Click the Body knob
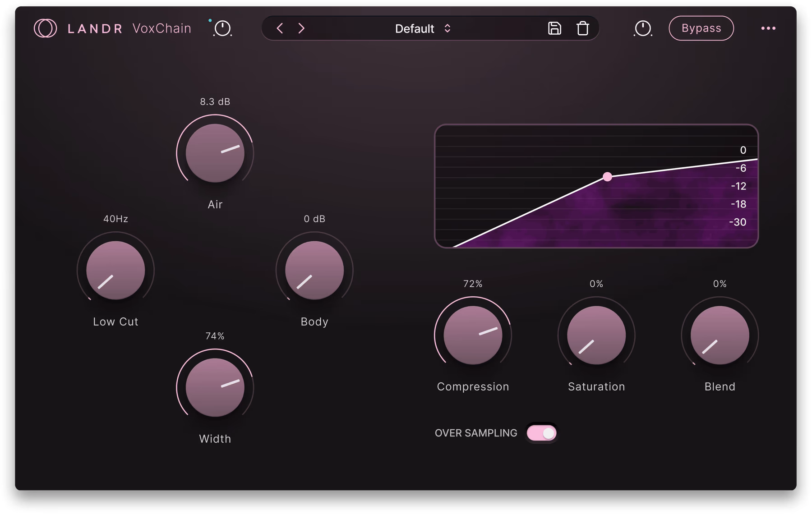Screen dimensions: 812x519 (x=314, y=270)
